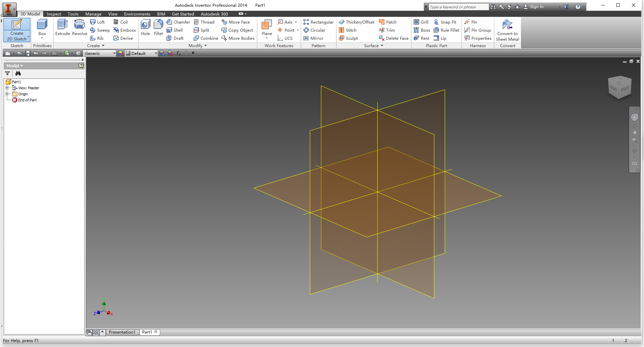This screenshot has height=347, width=644.
Task: Select the Draft tool
Action: pyautogui.click(x=175, y=38)
